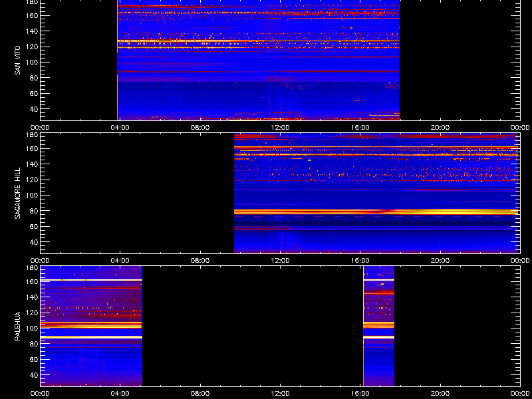Screen dimensions: 532x399
Task: Pick the 100 label on Palehua axis
Action: 31,329
